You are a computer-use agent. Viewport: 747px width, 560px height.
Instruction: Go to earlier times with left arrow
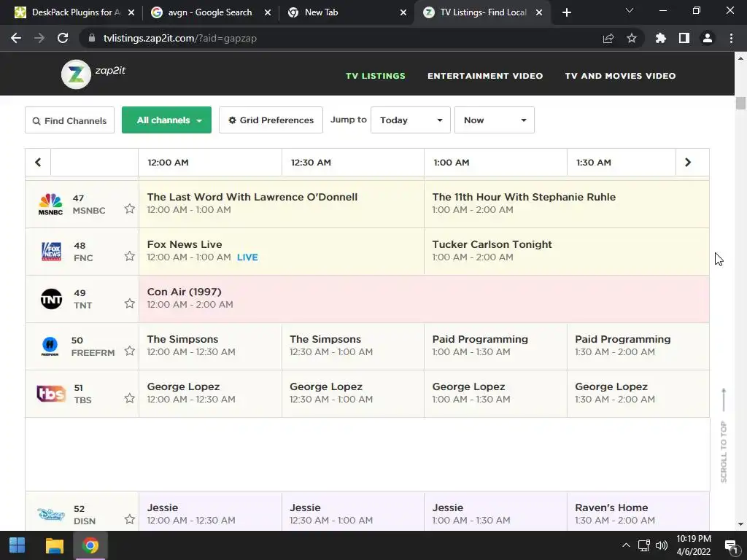[38, 163]
